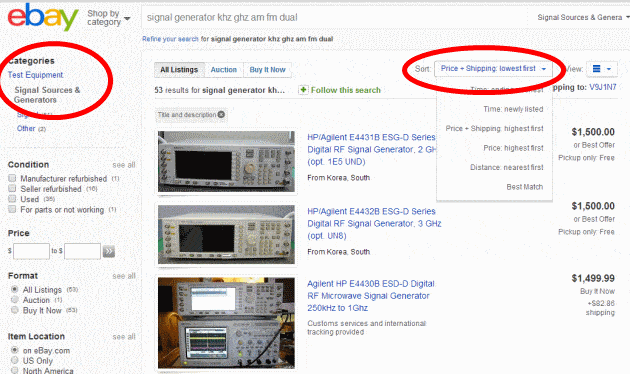Screen dimensions: 630x374
Task: Choose Best Match sort option
Action: point(525,187)
